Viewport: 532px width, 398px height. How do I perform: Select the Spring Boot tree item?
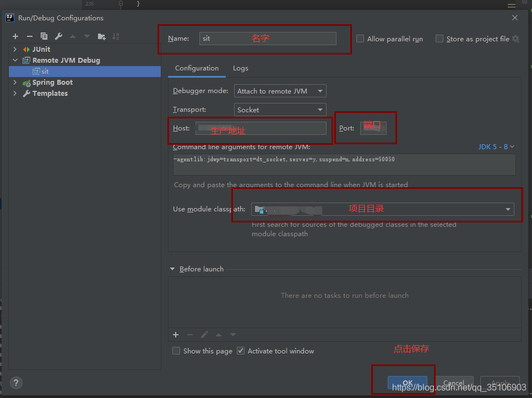pos(52,83)
